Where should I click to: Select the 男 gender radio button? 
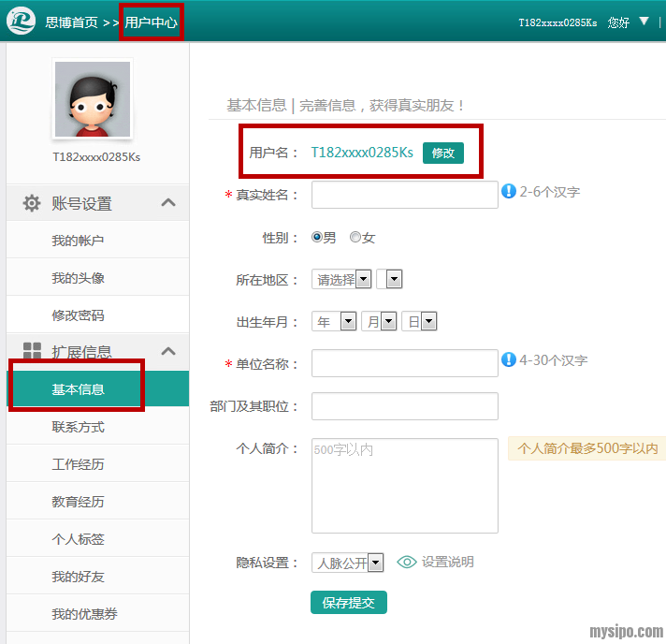[x=317, y=238]
